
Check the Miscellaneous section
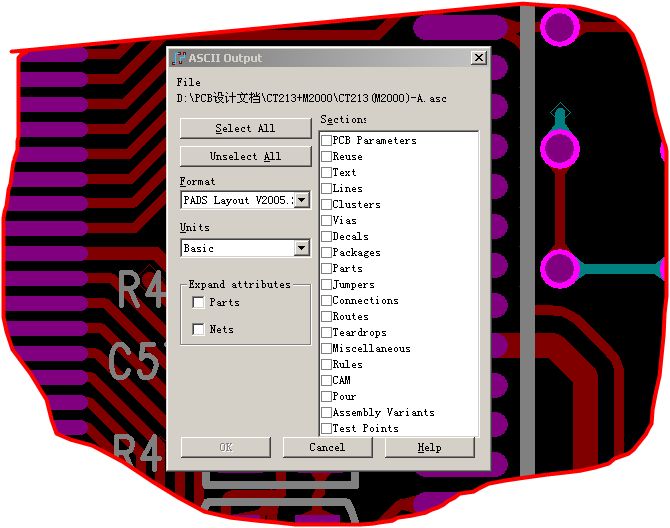coord(326,349)
